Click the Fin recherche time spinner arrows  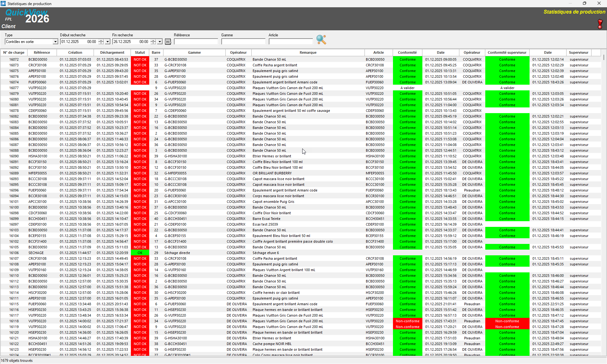tap(153, 42)
